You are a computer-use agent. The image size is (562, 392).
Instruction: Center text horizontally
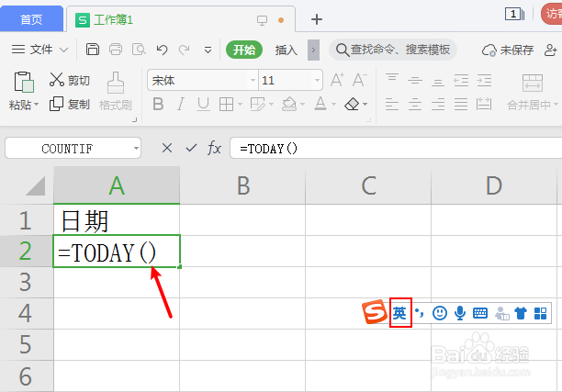pyautogui.click(x=415, y=105)
